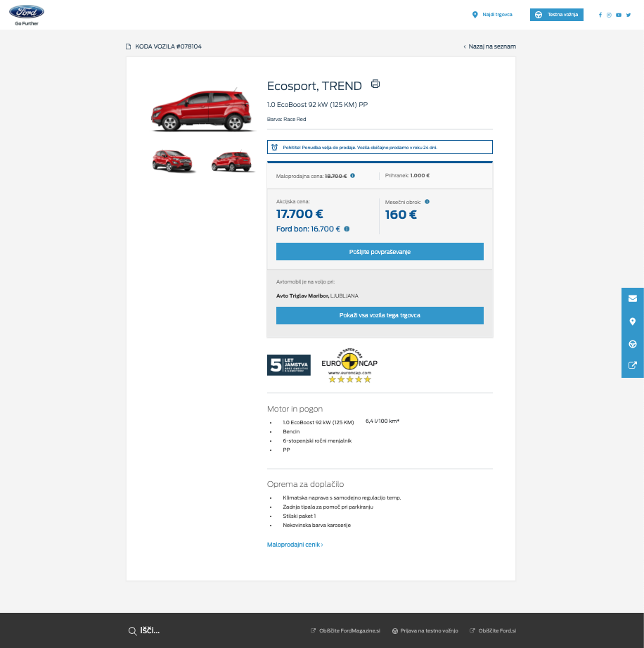Open the Maloprodajni cenik link
The width and height of the screenshot is (644, 648).
295,545
